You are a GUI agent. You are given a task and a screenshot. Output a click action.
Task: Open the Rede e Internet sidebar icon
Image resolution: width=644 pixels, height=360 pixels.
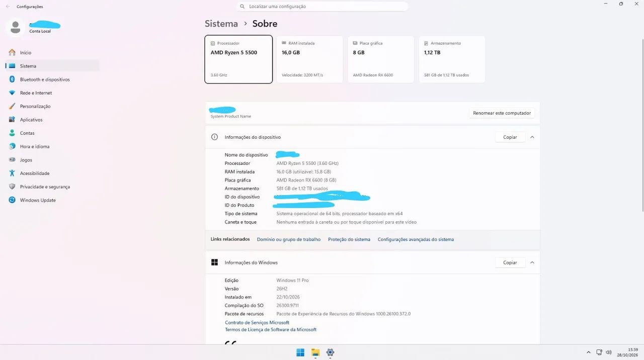(x=12, y=93)
